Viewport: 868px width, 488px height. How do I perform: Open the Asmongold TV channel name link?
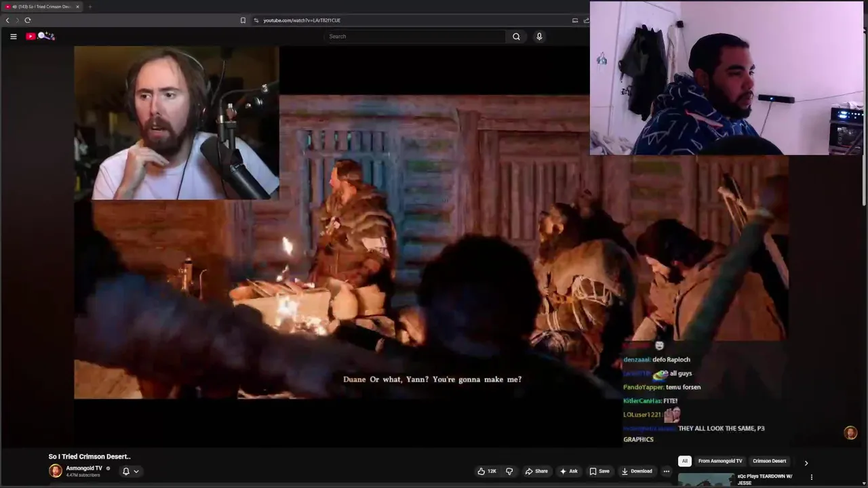[x=84, y=468]
